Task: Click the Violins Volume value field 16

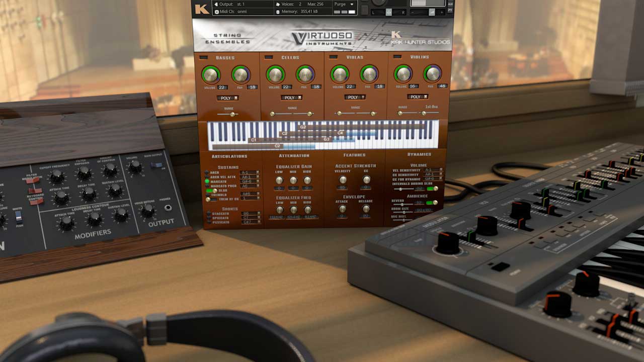Action: 413,86
